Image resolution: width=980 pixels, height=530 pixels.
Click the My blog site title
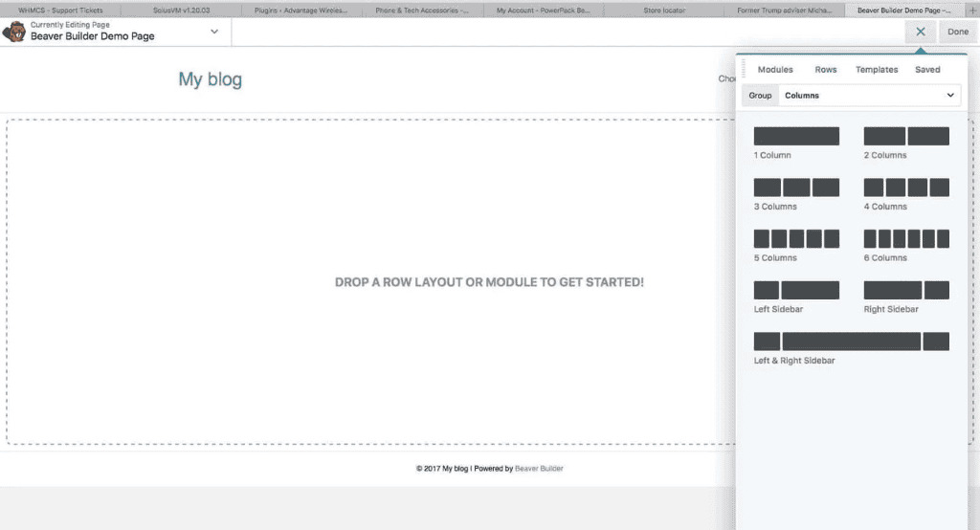click(210, 79)
